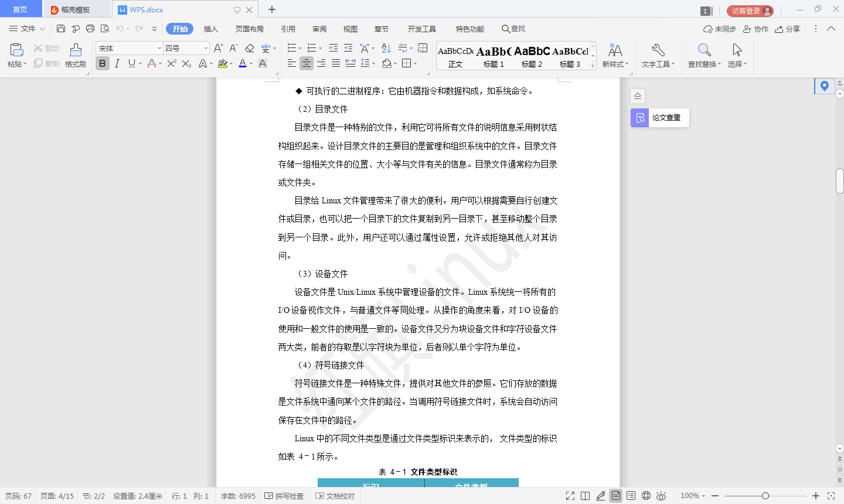Click the guest login (访客登录) button
844x504 pixels.
click(750, 11)
